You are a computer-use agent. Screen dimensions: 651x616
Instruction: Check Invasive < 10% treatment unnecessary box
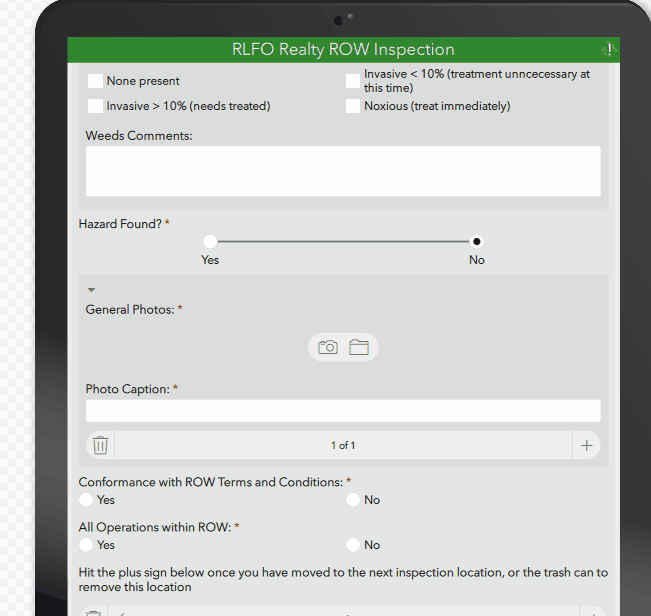tap(353, 81)
